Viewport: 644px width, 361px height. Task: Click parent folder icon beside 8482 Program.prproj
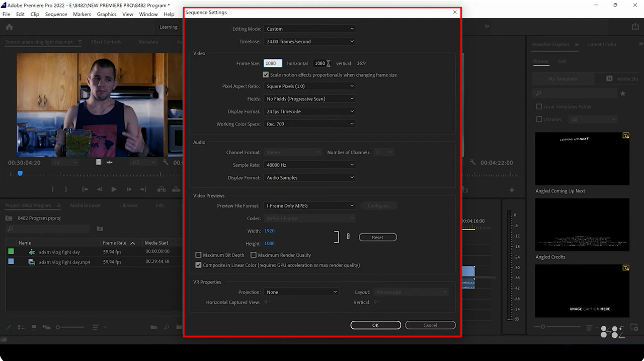[x=9, y=218]
